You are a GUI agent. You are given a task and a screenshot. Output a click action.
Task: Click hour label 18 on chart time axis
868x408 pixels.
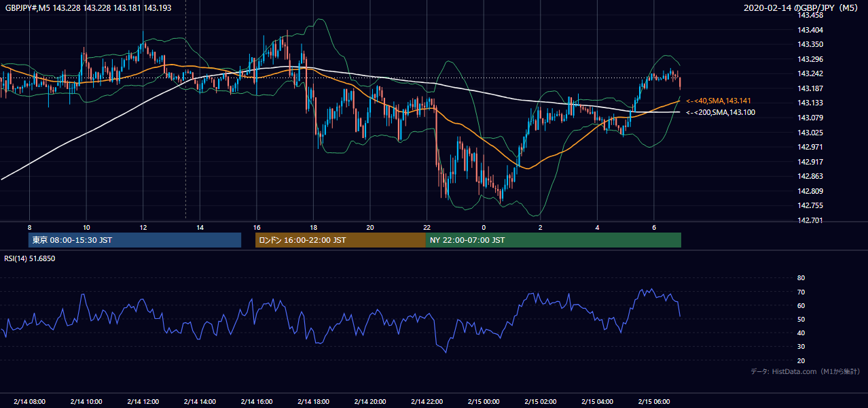pos(313,227)
